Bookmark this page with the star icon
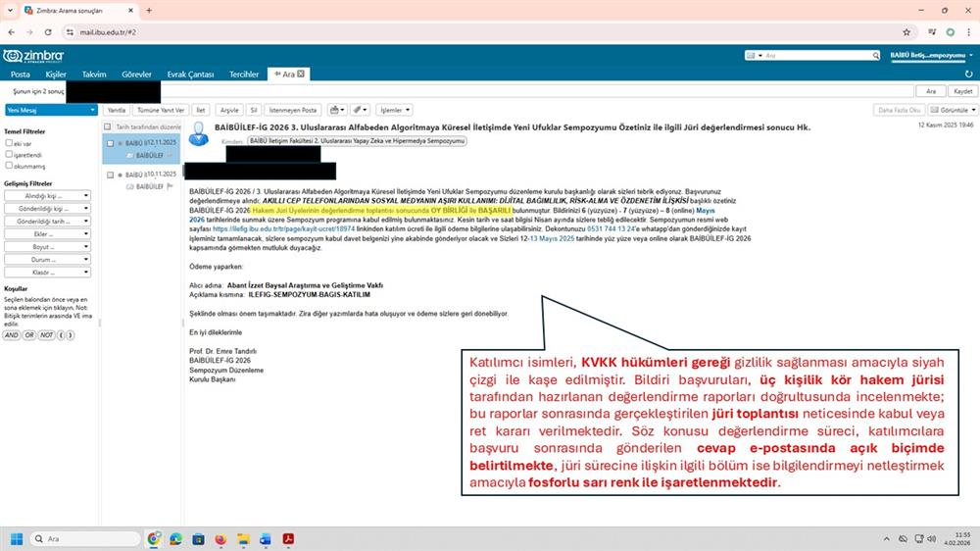 (x=906, y=31)
